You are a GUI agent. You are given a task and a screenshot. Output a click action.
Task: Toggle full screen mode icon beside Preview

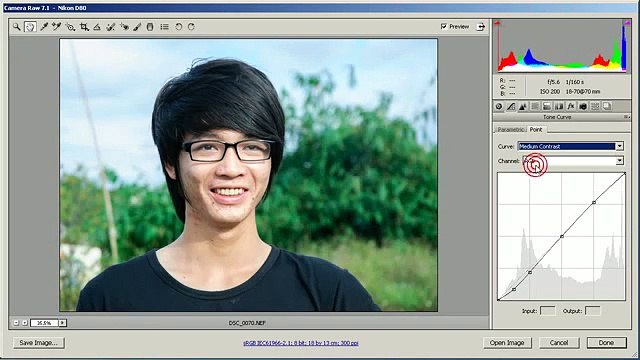[481, 27]
